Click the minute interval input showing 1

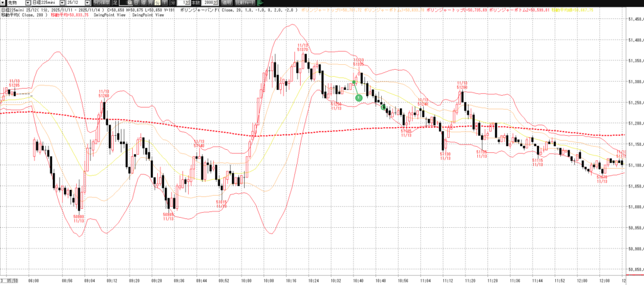[x=180, y=3]
